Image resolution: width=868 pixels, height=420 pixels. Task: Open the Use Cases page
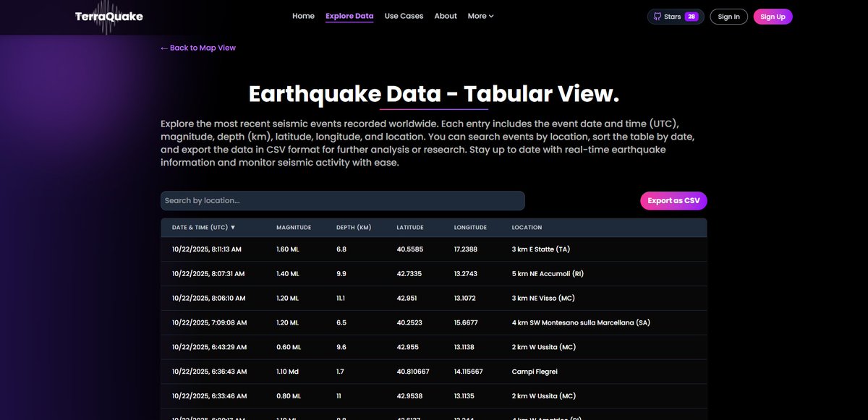point(404,16)
